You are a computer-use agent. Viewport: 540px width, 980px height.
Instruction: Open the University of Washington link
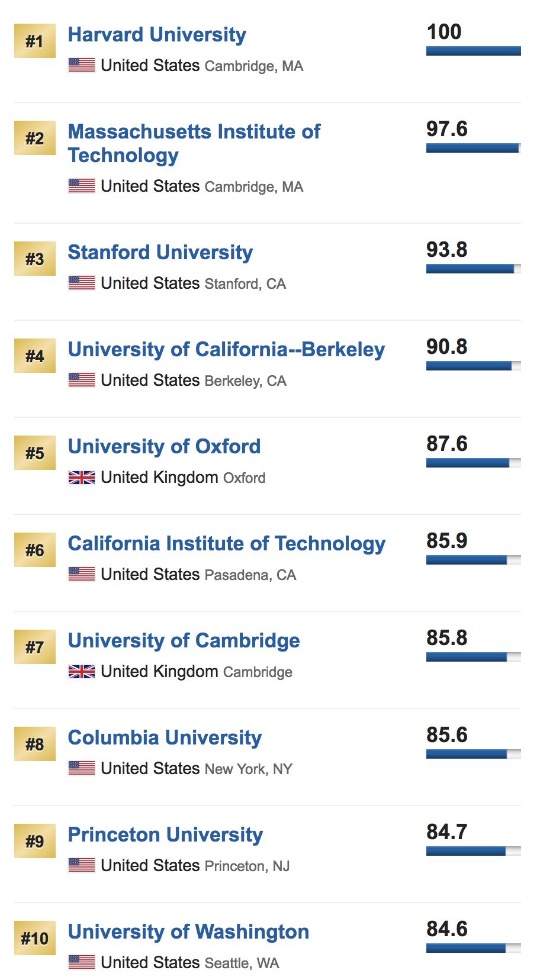pyautogui.click(x=188, y=932)
